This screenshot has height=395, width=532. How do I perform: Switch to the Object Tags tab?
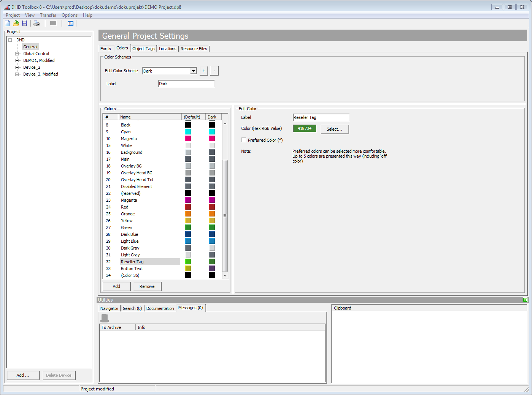click(143, 48)
